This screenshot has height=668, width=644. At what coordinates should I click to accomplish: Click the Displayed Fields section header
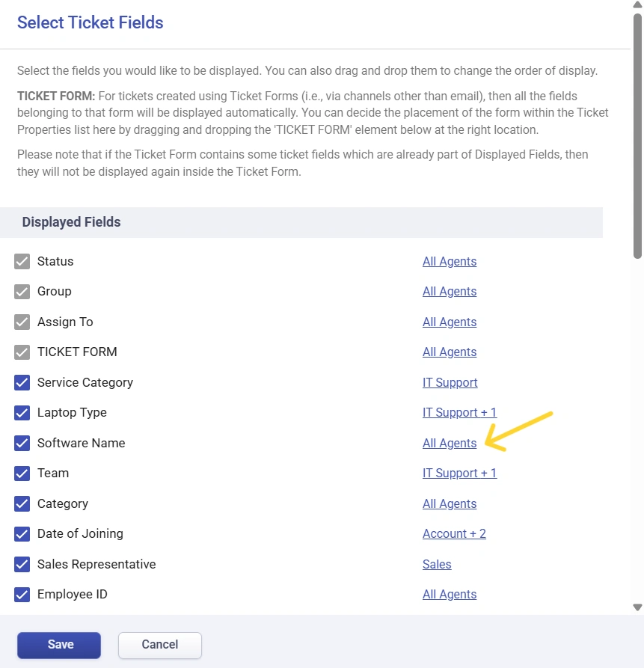[x=301, y=222]
